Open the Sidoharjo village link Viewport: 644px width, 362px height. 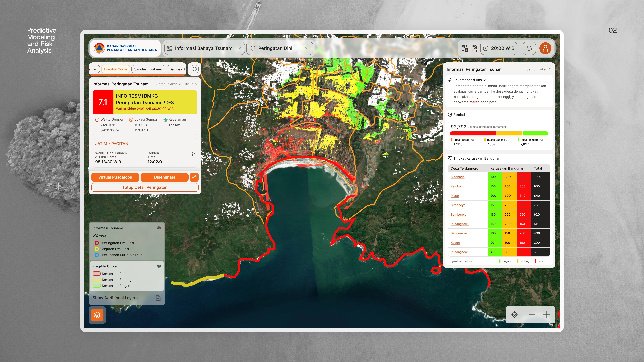(x=457, y=177)
